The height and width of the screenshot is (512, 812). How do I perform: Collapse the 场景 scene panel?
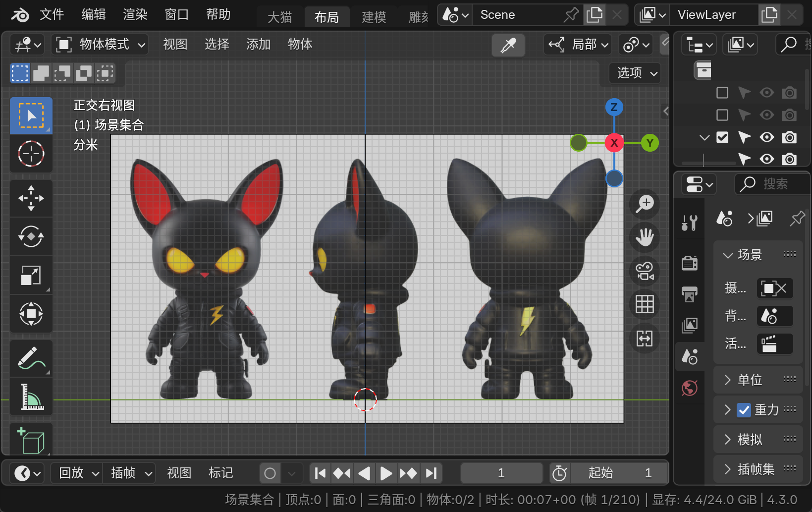(758, 255)
